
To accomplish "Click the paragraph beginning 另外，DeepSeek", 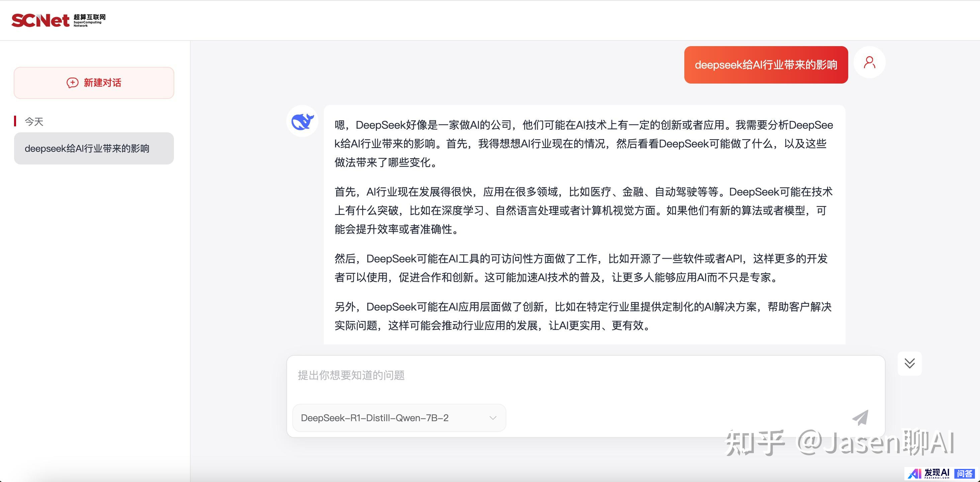I will click(583, 316).
